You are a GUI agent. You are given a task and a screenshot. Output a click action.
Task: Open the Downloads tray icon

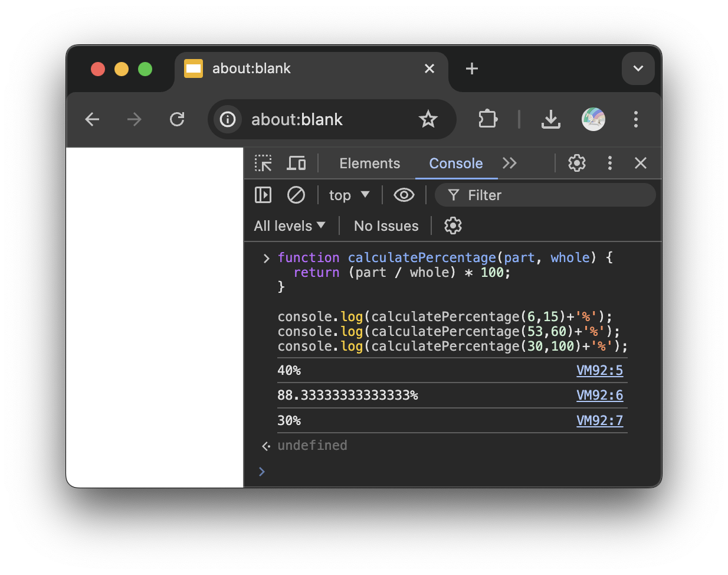550,119
